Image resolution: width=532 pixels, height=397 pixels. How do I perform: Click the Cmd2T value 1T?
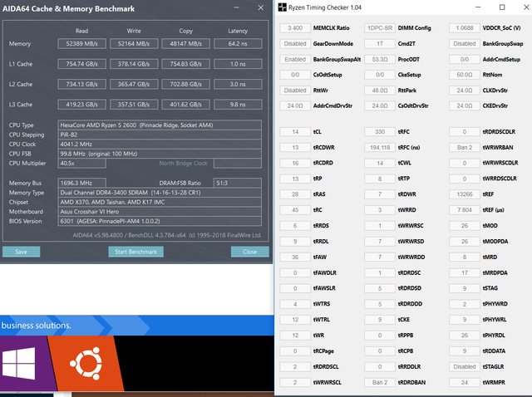coord(380,43)
